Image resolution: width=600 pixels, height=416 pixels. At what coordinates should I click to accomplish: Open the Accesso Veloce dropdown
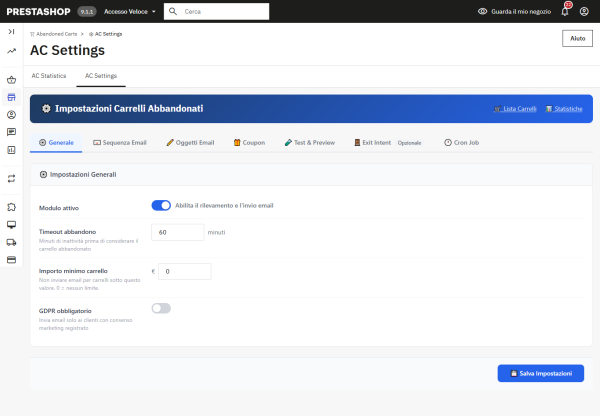[x=130, y=11]
